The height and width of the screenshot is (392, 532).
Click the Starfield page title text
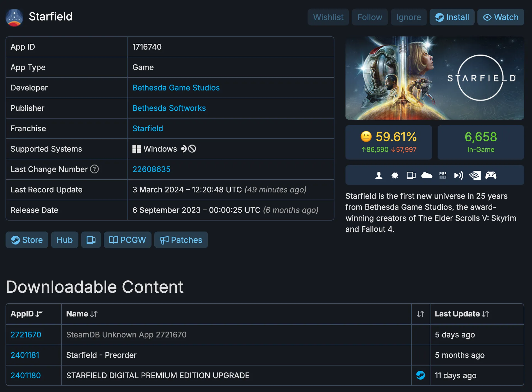[50, 17]
